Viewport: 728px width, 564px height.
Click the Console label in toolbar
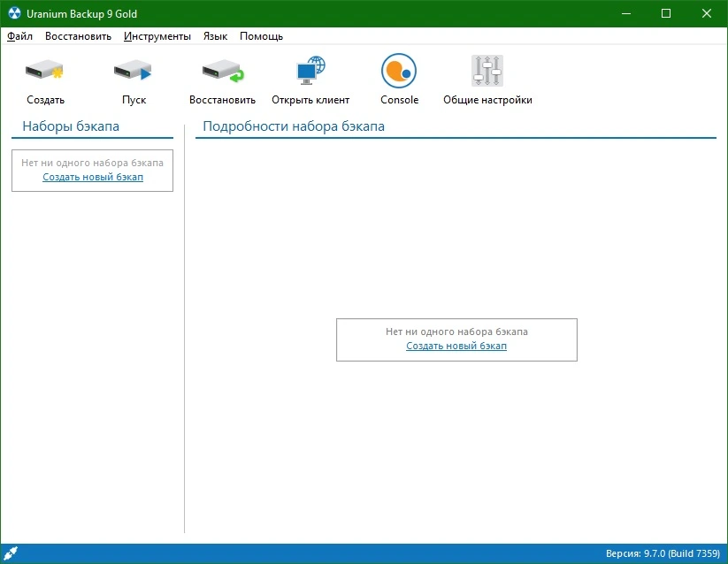click(x=399, y=100)
